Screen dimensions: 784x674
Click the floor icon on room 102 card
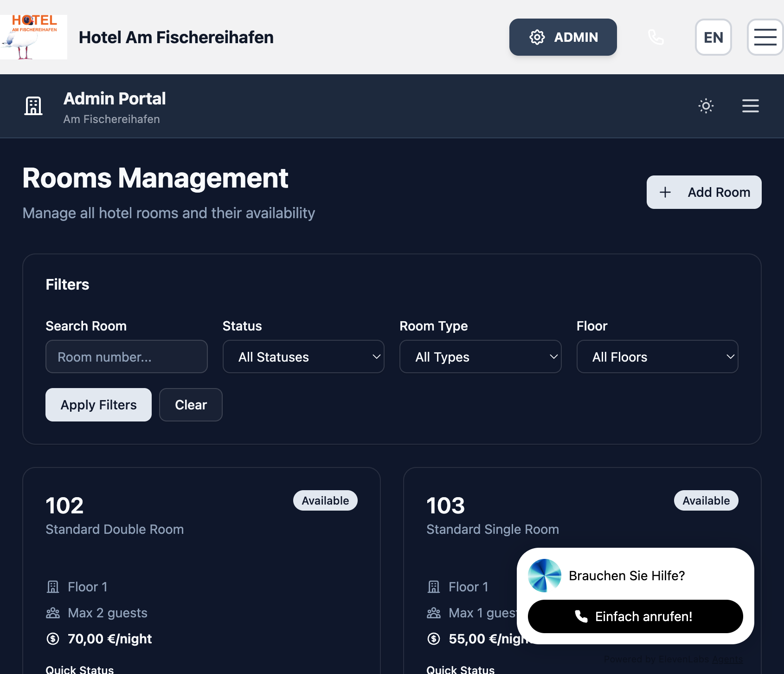(x=53, y=586)
